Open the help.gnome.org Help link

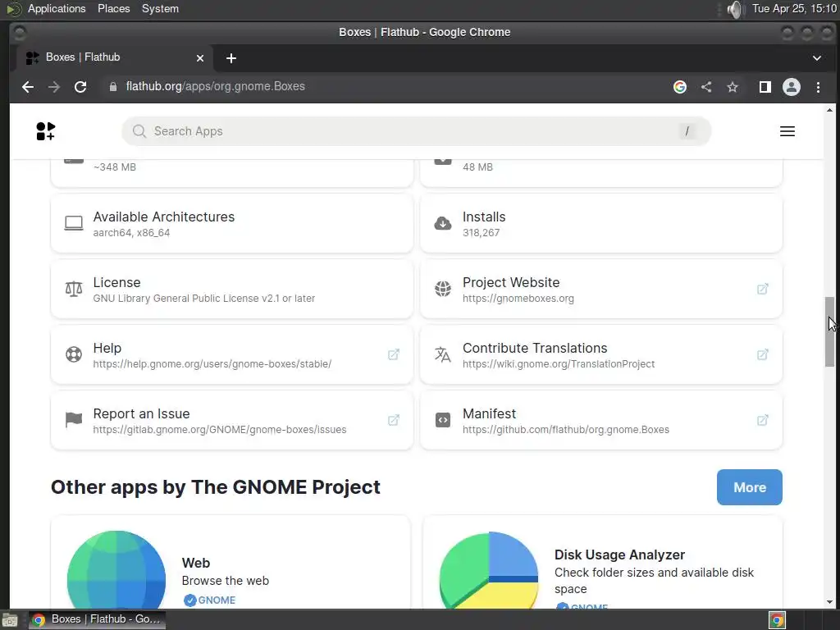(x=212, y=364)
